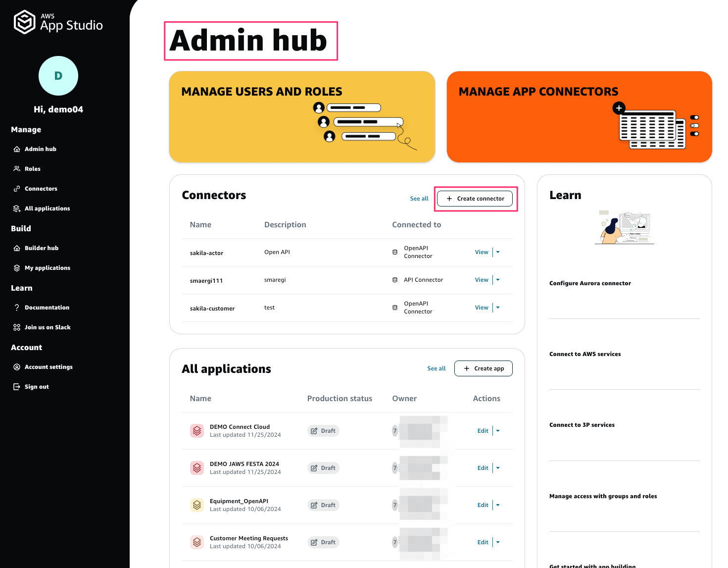The width and height of the screenshot is (728, 568).
Task: Click the Customer Meeting Requests app icon
Action: 197,542
